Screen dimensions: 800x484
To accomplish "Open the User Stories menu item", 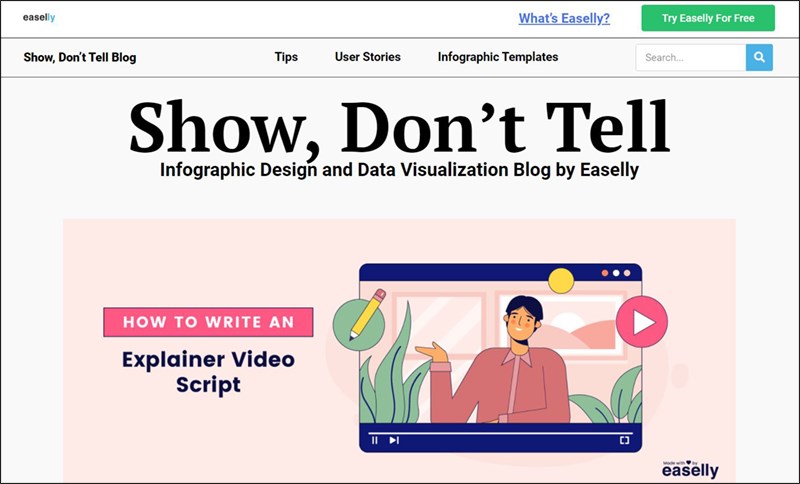I will (368, 57).
